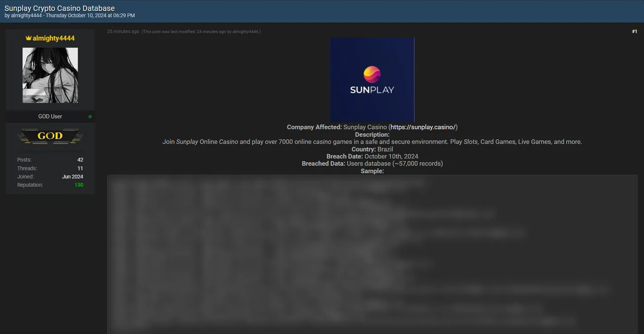Click the orange sphere in Sunplay logo
644x334 pixels.
click(x=372, y=74)
